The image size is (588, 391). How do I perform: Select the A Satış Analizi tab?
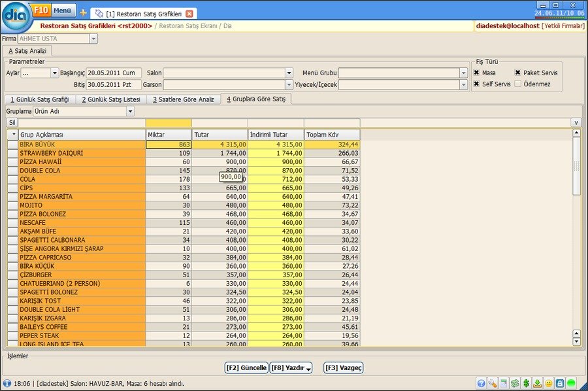(x=27, y=50)
